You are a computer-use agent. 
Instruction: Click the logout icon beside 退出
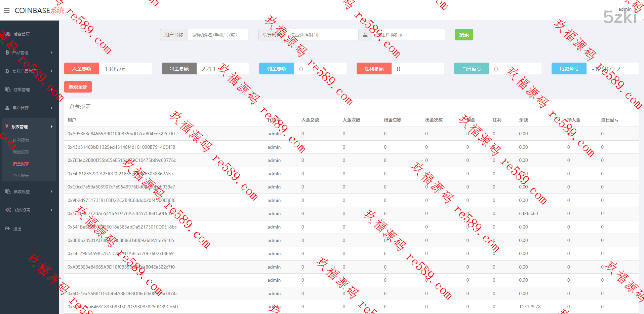point(8,229)
